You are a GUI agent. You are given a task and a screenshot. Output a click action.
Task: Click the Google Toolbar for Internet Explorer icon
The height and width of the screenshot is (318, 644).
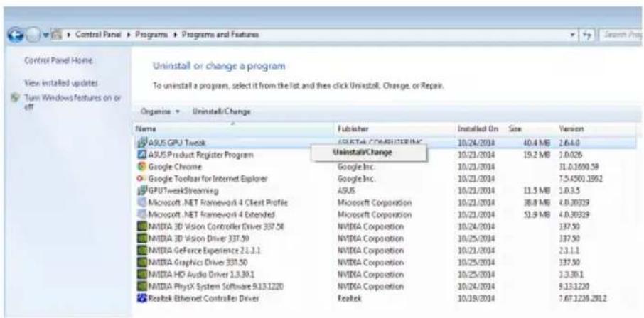141,179
